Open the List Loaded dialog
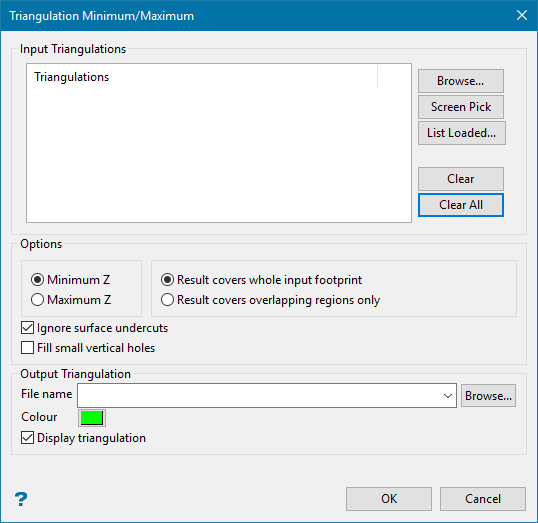This screenshot has width=538, height=523. click(462, 133)
